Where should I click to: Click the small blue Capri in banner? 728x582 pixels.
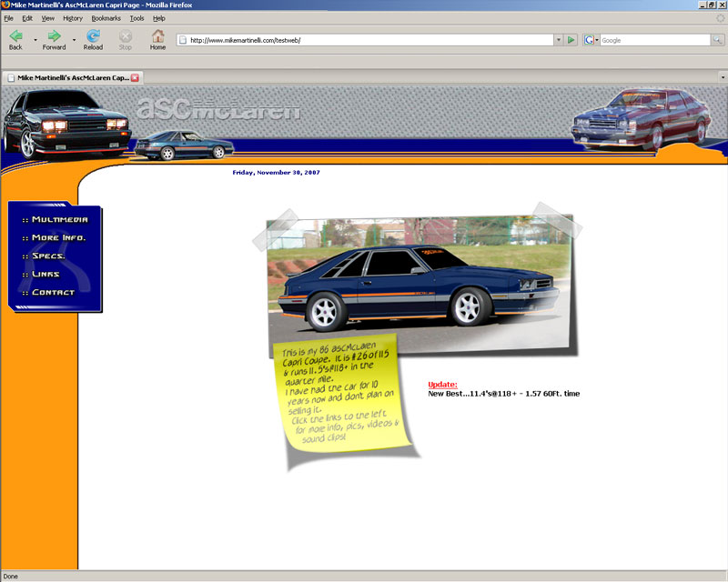(184, 145)
